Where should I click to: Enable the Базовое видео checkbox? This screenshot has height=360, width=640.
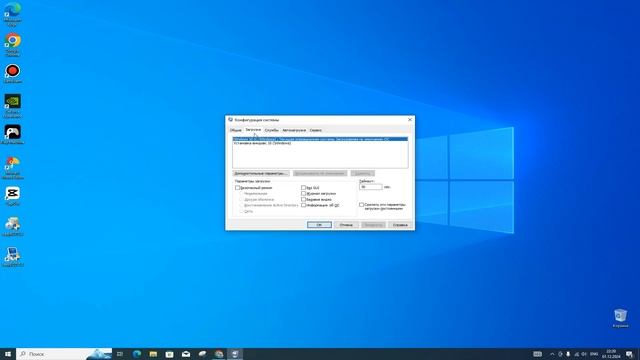(303, 200)
